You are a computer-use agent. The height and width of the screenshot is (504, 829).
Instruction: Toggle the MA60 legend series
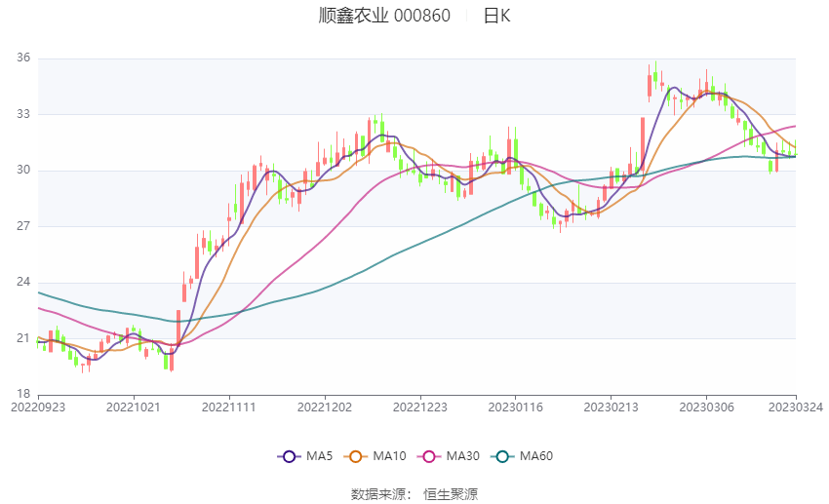click(522, 456)
